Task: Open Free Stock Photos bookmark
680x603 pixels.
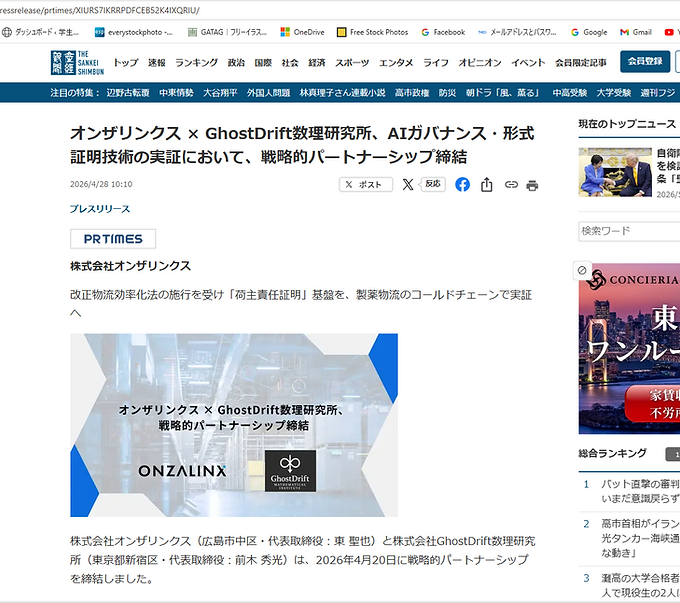Action: (x=373, y=32)
